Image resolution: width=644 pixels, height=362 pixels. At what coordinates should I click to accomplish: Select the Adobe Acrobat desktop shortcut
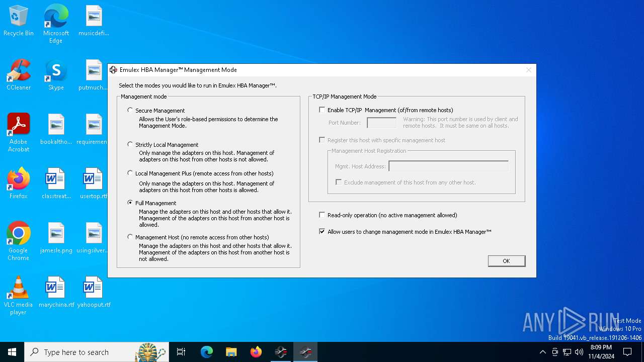(x=19, y=133)
